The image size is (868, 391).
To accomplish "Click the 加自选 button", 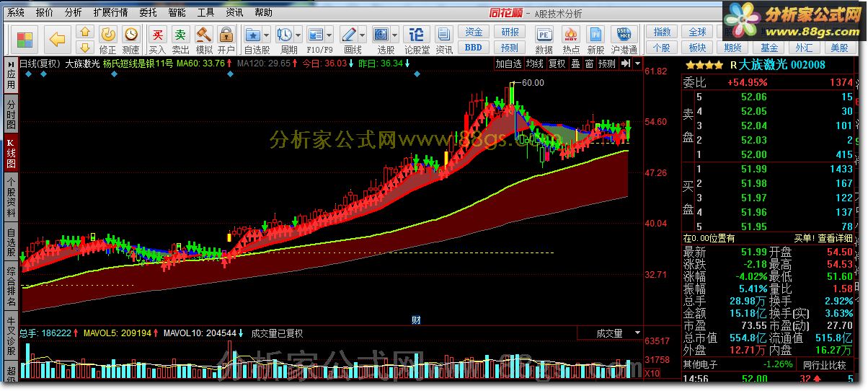I will pos(508,63).
